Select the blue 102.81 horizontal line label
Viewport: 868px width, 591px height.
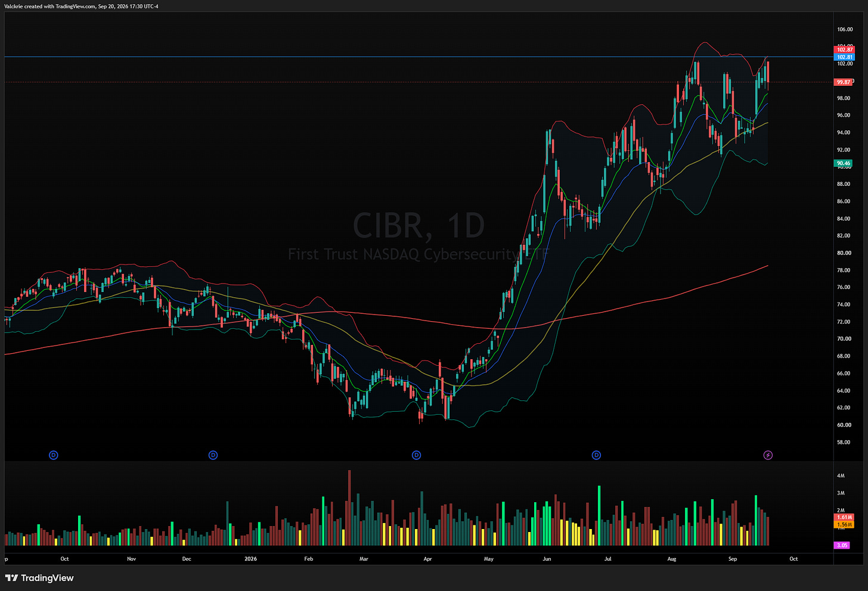845,57
